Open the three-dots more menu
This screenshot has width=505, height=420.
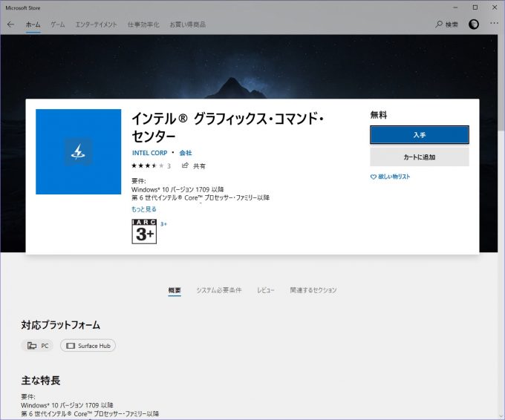tap(494, 23)
